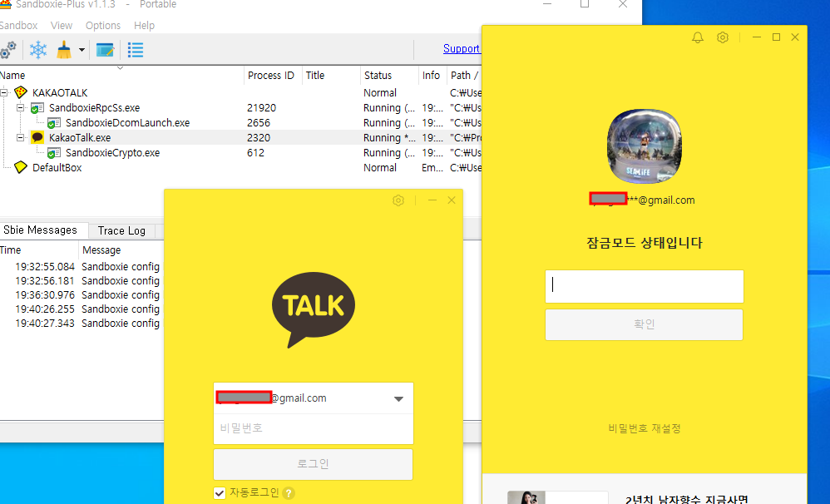
Task: Select the SandboxieCrypto.exe row name
Action: click(113, 153)
